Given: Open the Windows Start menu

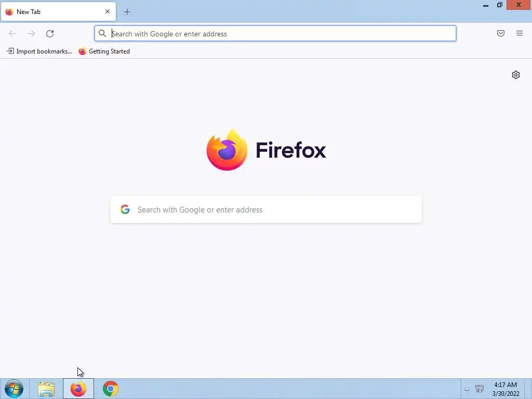Looking at the screenshot, I should pyautogui.click(x=14, y=389).
